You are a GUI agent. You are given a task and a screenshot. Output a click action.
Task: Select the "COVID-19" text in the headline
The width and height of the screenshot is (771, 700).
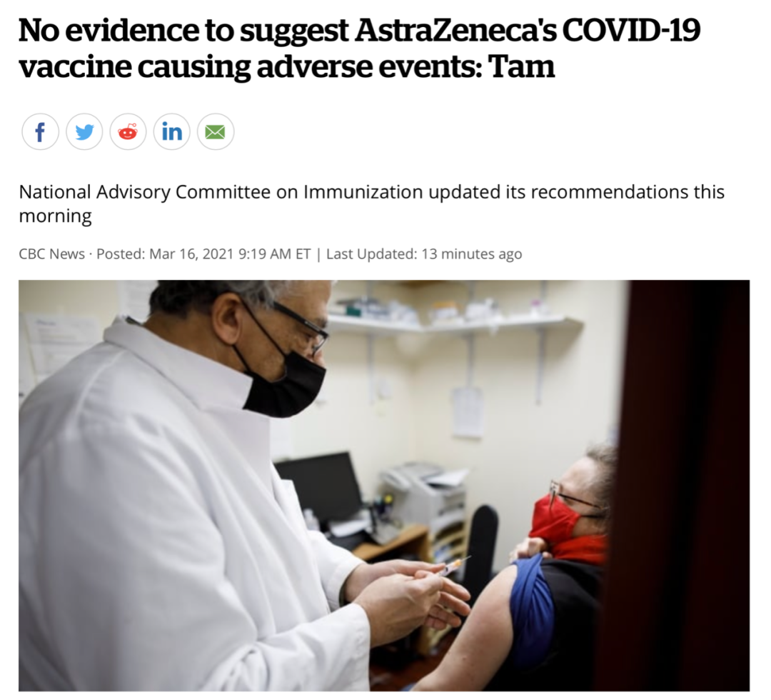[x=631, y=30]
